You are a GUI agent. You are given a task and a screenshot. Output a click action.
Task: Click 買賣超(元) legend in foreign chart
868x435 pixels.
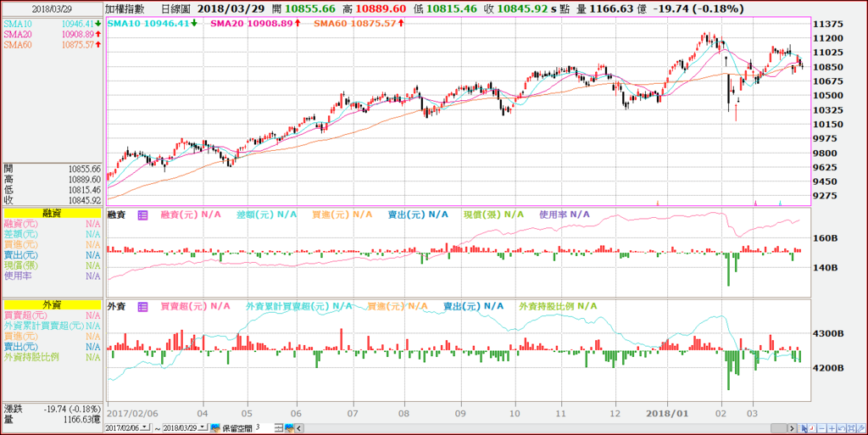195,306
